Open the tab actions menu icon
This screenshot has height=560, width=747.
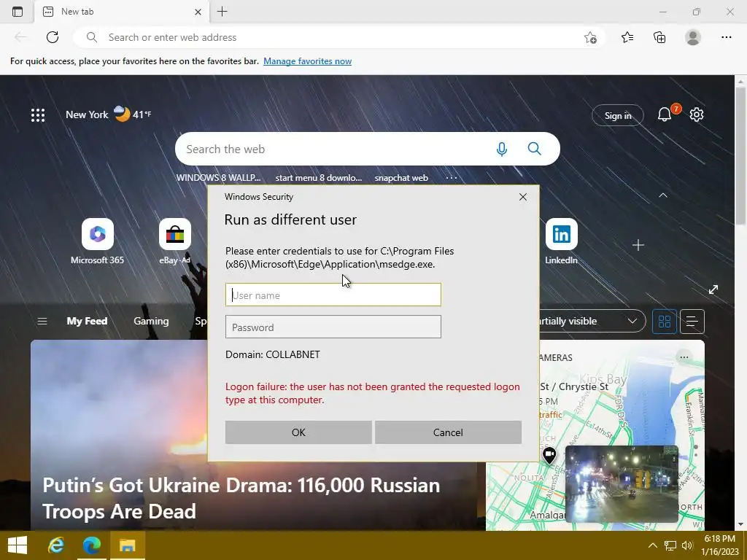[x=18, y=12]
